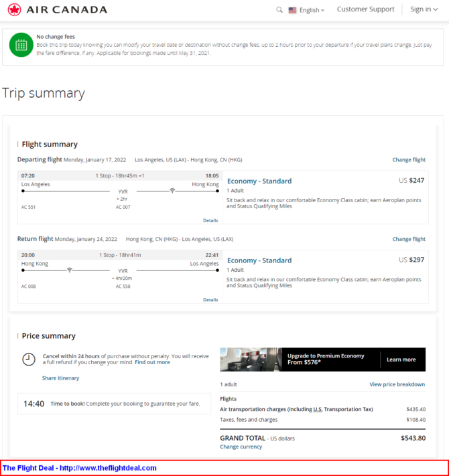The width and height of the screenshot is (449, 476).
Task: Click Learn more on Premium Economy banner
Action: point(401,360)
